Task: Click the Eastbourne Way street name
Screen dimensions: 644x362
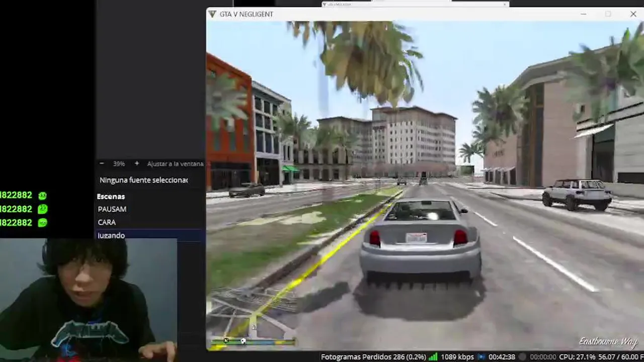Action: click(x=608, y=341)
